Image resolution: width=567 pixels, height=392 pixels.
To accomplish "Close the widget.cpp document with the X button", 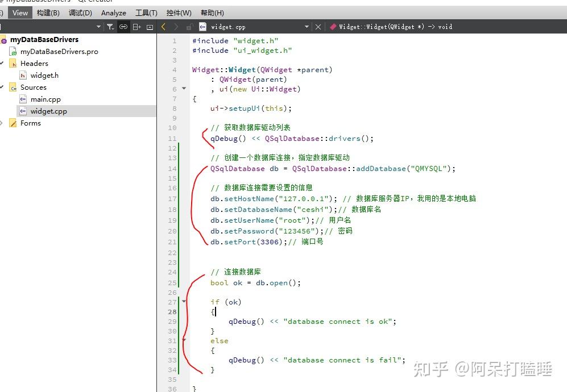I will pyautogui.click(x=318, y=26).
